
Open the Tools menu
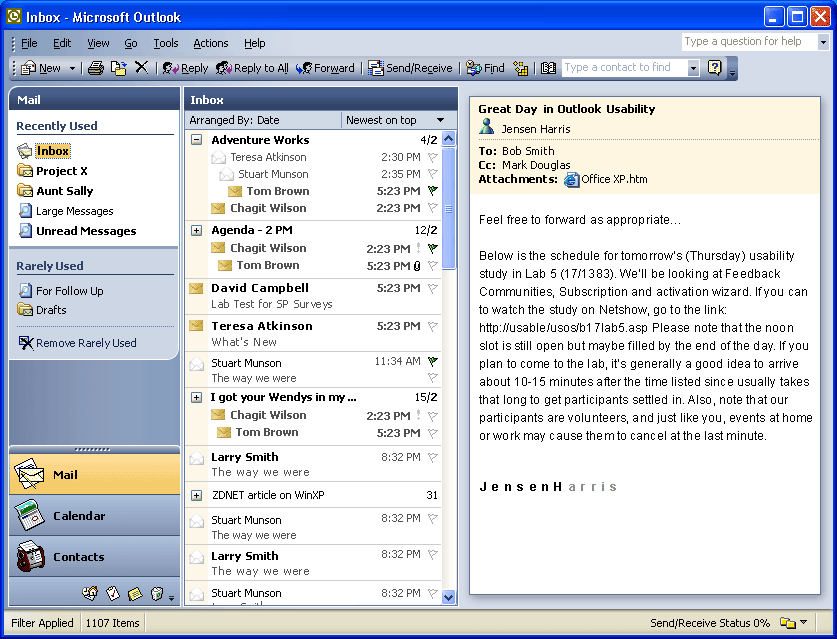[165, 43]
